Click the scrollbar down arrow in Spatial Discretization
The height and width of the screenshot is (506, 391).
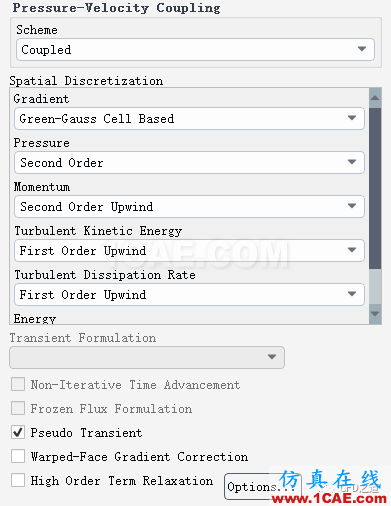(375, 314)
